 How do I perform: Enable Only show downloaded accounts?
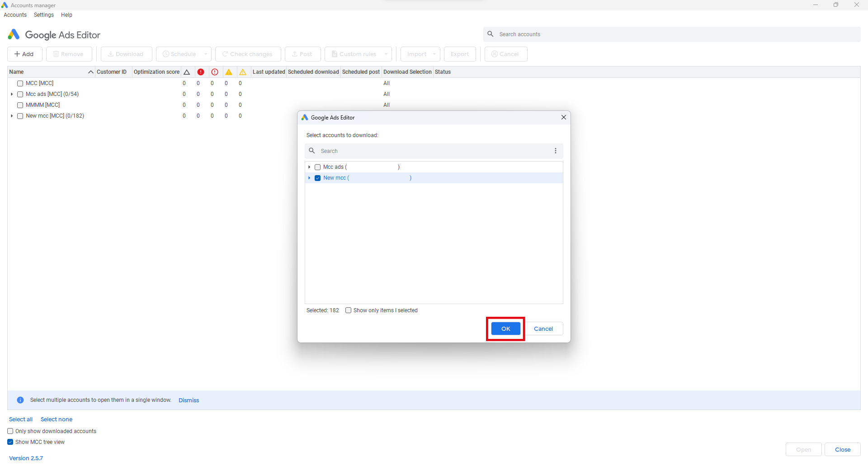(10, 431)
